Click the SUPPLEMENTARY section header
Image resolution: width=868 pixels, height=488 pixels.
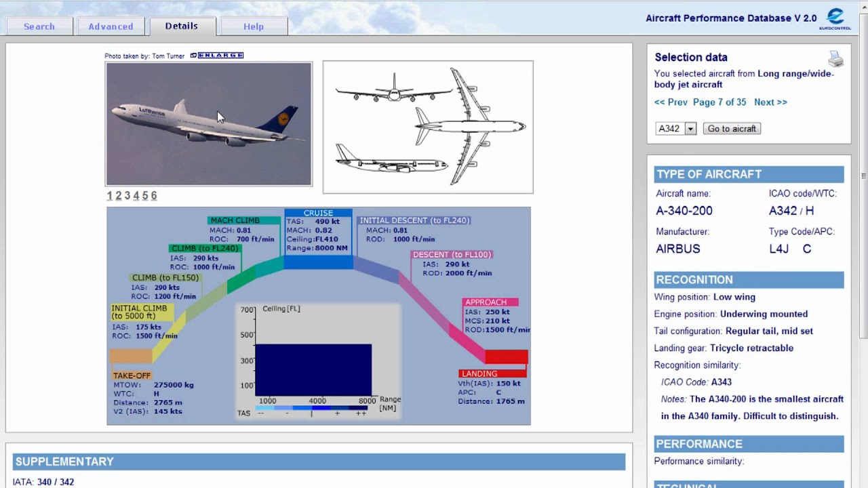319,462
